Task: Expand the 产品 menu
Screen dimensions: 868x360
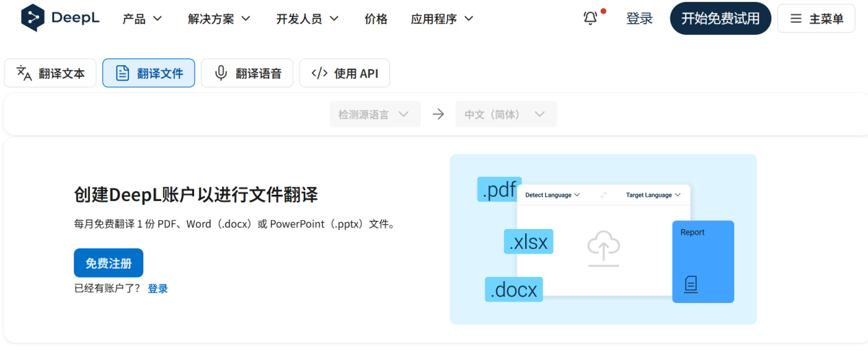Action: pyautogui.click(x=143, y=19)
